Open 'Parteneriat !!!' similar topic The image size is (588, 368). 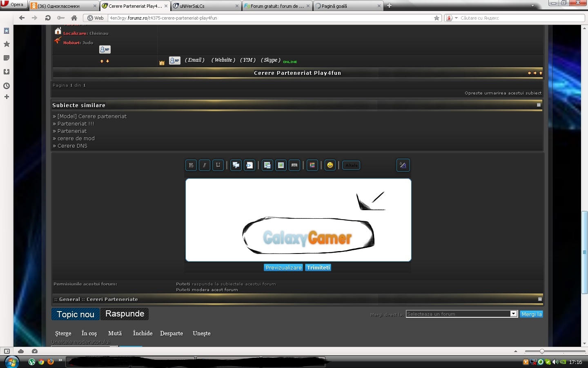click(x=76, y=124)
